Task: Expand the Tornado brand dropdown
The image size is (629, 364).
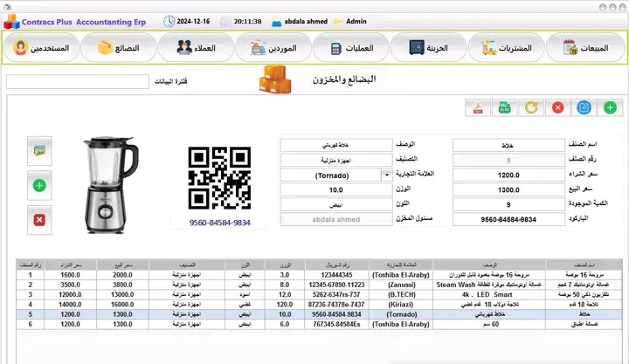Action: point(387,175)
